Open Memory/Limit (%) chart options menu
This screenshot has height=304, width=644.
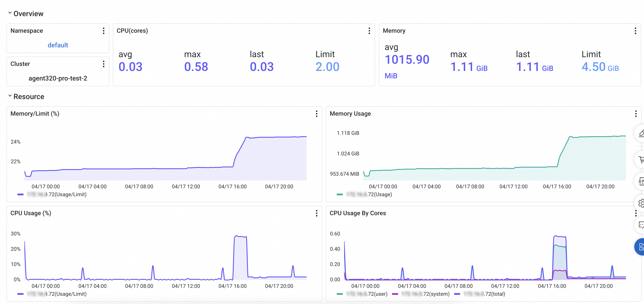coord(316,114)
